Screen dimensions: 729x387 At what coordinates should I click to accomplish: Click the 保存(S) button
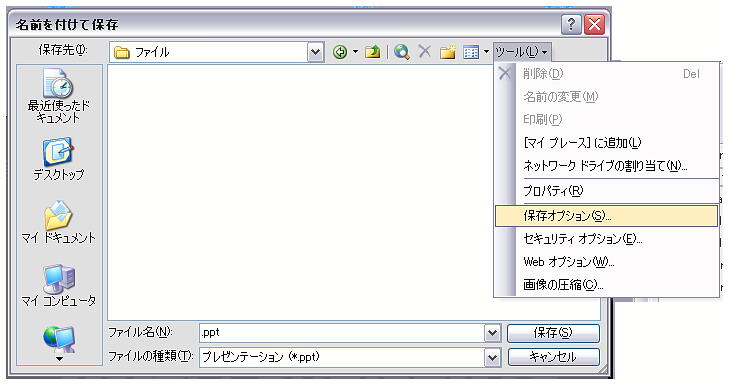(553, 333)
